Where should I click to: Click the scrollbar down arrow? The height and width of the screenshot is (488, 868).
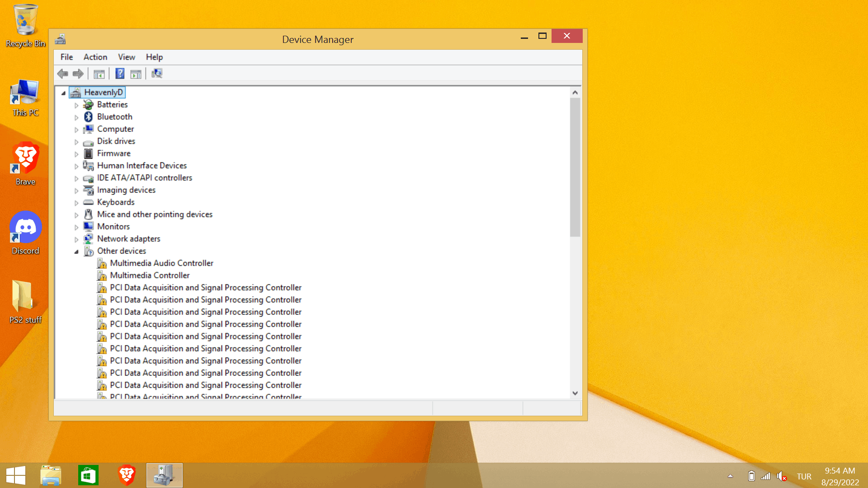pos(575,393)
